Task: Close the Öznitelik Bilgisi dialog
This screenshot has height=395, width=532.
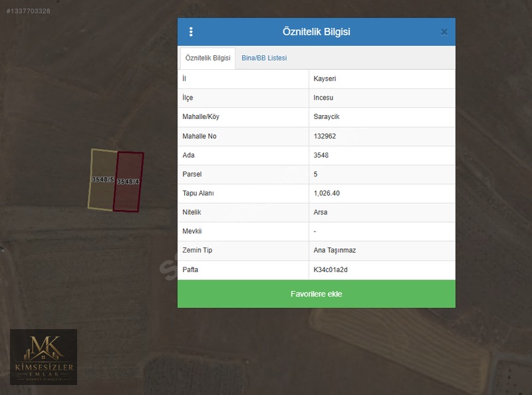Action: (x=444, y=32)
